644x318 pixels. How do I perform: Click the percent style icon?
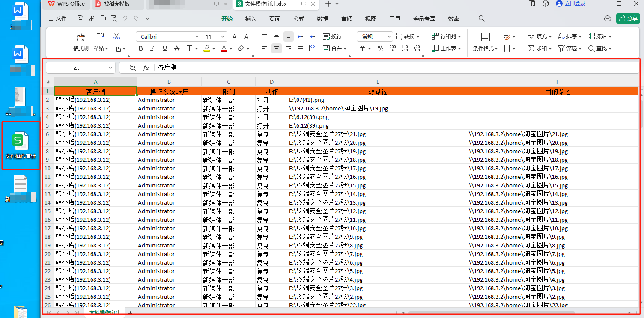pyautogui.click(x=381, y=48)
